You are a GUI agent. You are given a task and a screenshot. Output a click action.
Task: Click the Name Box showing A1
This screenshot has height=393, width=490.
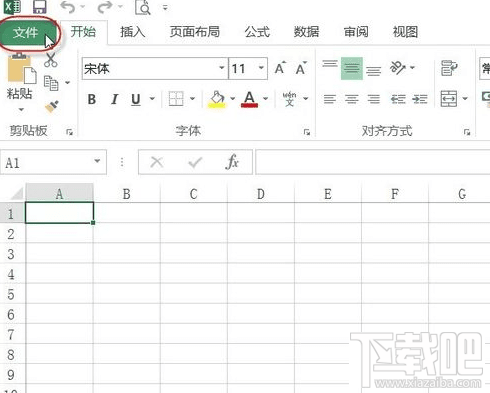[53, 162]
